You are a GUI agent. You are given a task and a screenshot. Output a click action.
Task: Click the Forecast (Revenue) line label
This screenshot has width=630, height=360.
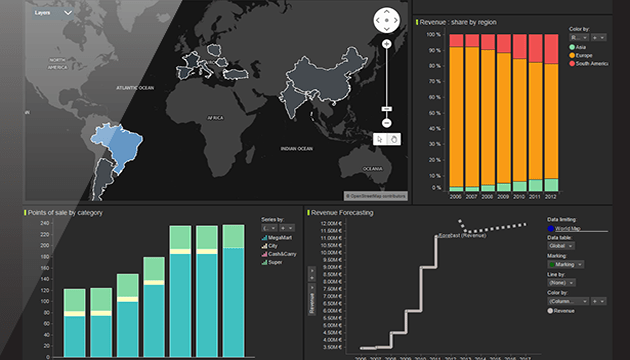[462, 235]
